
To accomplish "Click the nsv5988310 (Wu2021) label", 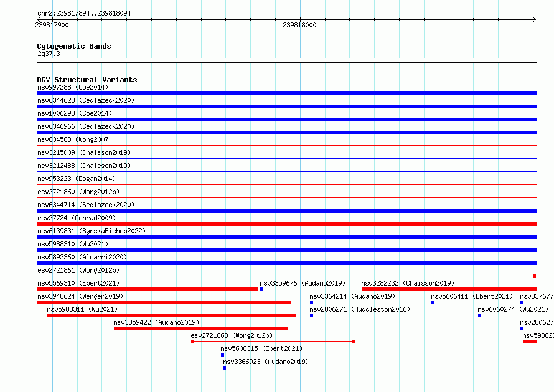I will [73, 244].
